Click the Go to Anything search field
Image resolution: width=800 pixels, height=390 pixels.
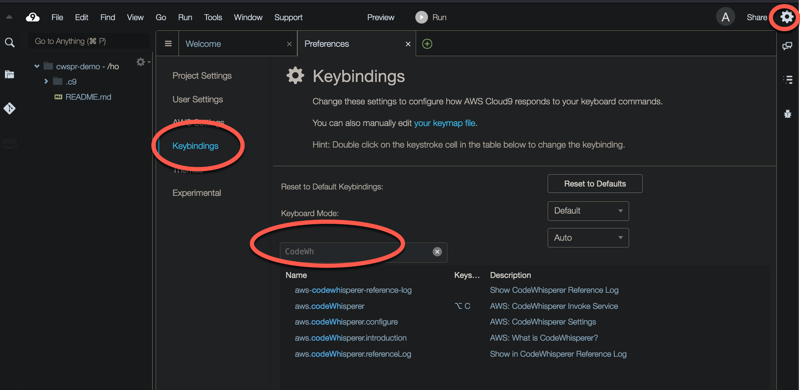89,41
